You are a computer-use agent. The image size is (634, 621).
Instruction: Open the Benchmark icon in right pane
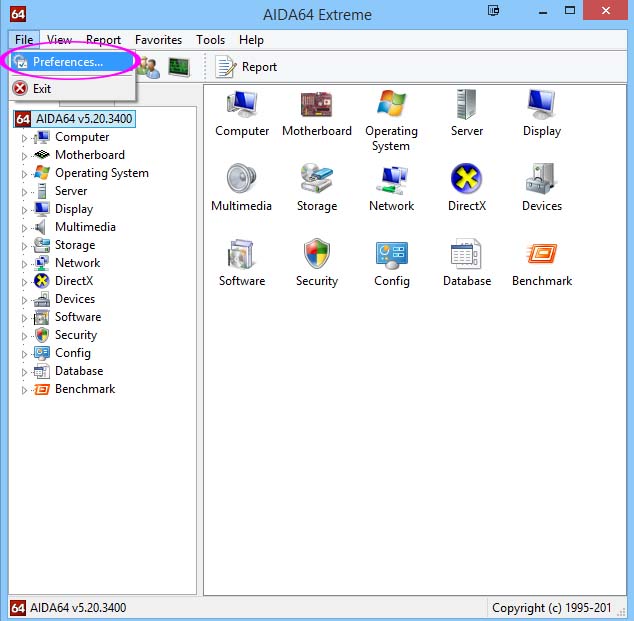(x=541, y=253)
